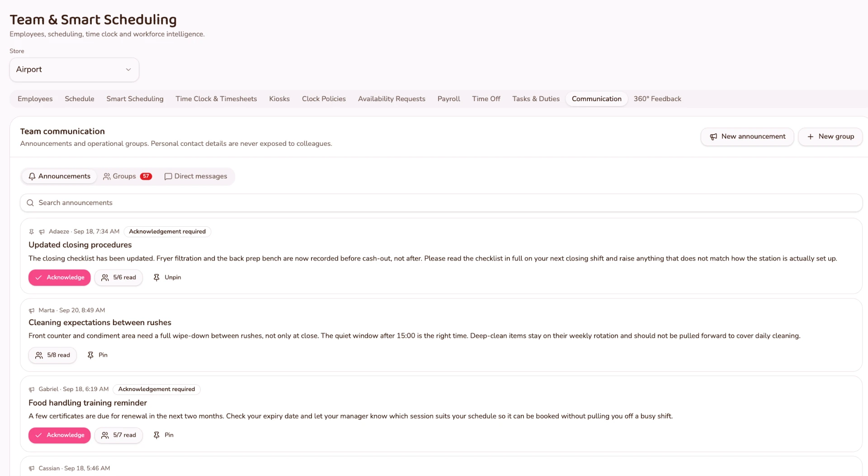Image resolution: width=868 pixels, height=476 pixels.
Task: Open the Schedule tab
Action: (x=80, y=99)
